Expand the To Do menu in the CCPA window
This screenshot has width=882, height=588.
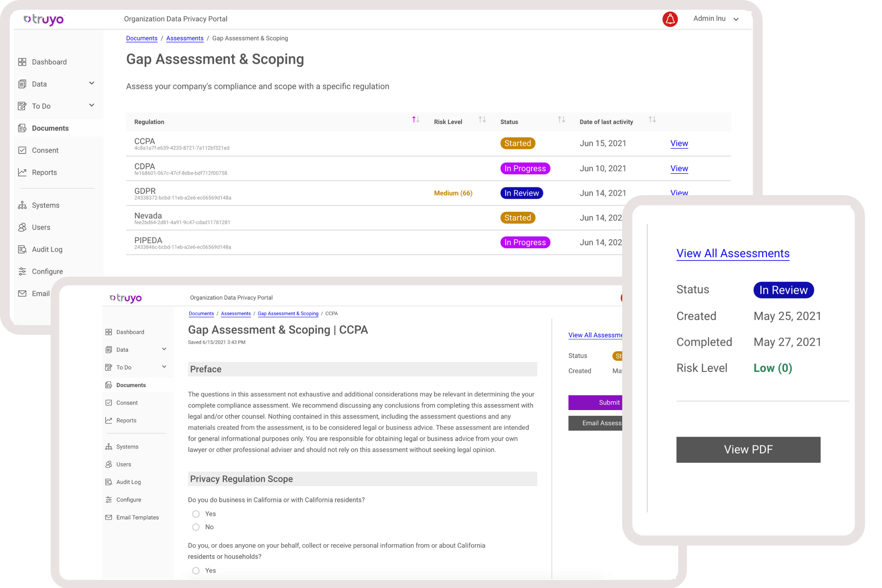coord(164,367)
